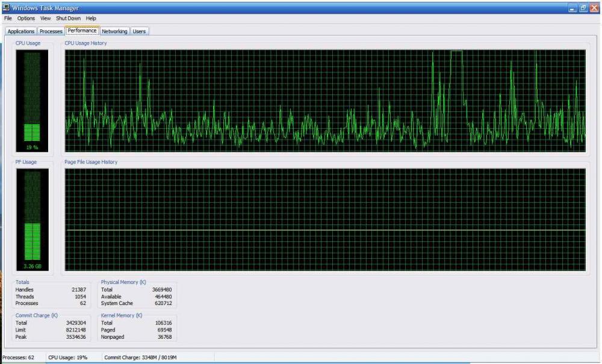602x364 pixels.
Task: Click the CPU Usage 19% gauge
Action: 32,100
